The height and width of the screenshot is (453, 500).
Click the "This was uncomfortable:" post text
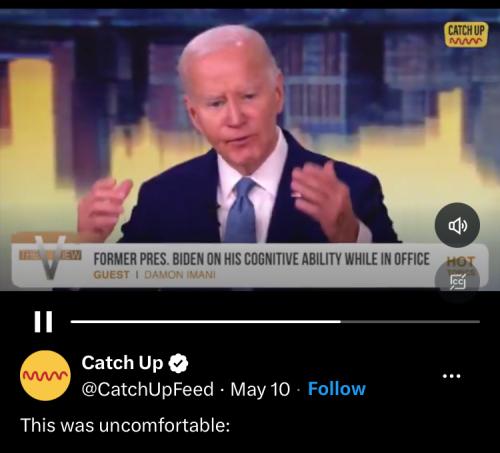(x=125, y=425)
